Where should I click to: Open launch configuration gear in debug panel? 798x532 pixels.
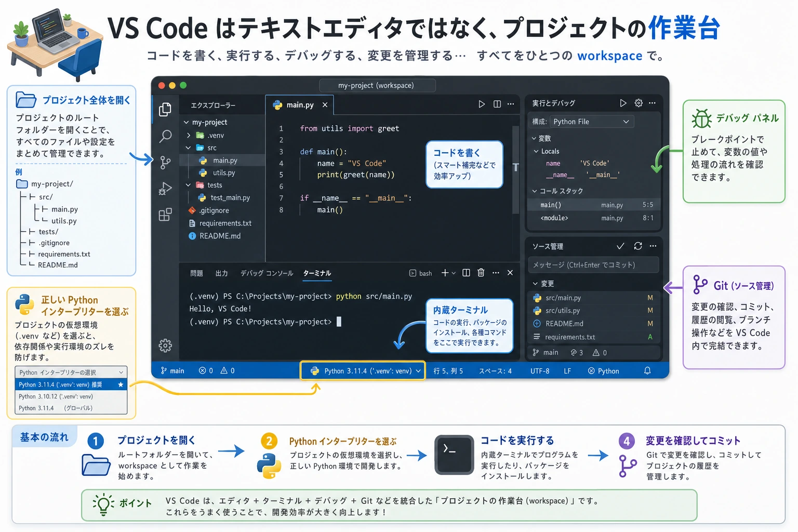coord(639,103)
